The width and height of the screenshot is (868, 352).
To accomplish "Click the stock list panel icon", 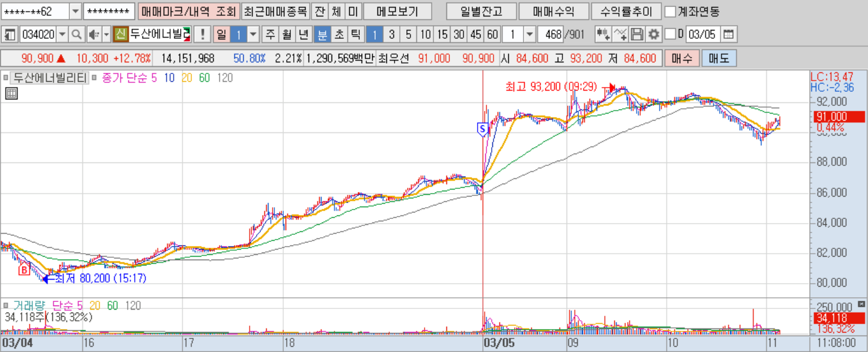I will 10,34.
